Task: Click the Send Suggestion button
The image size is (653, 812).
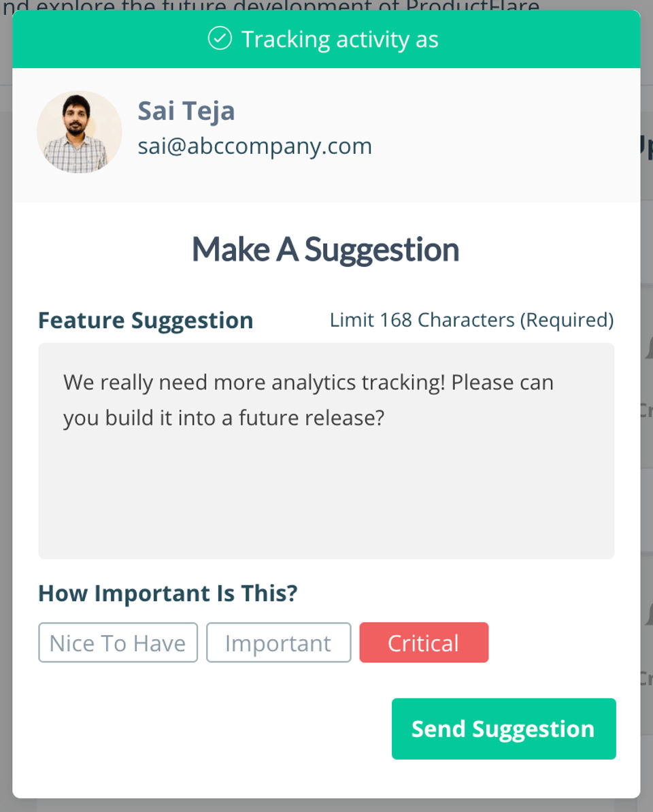Action: pos(503,729)
